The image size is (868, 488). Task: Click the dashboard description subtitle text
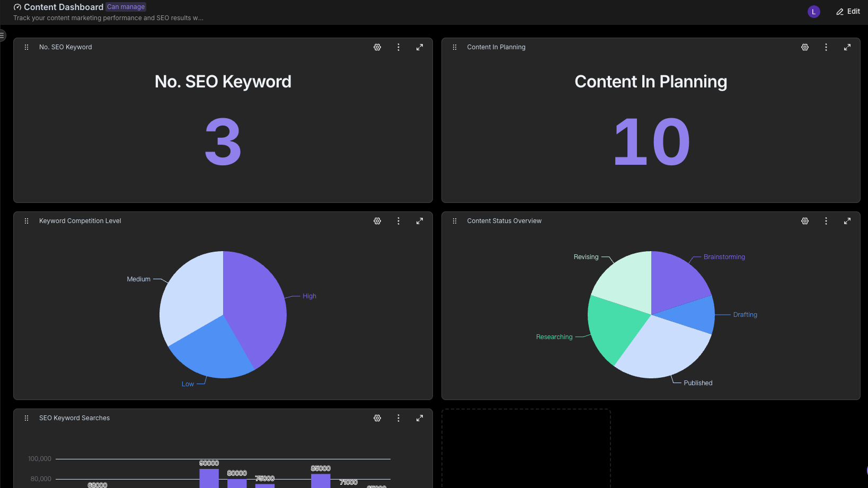coord(108,18)
